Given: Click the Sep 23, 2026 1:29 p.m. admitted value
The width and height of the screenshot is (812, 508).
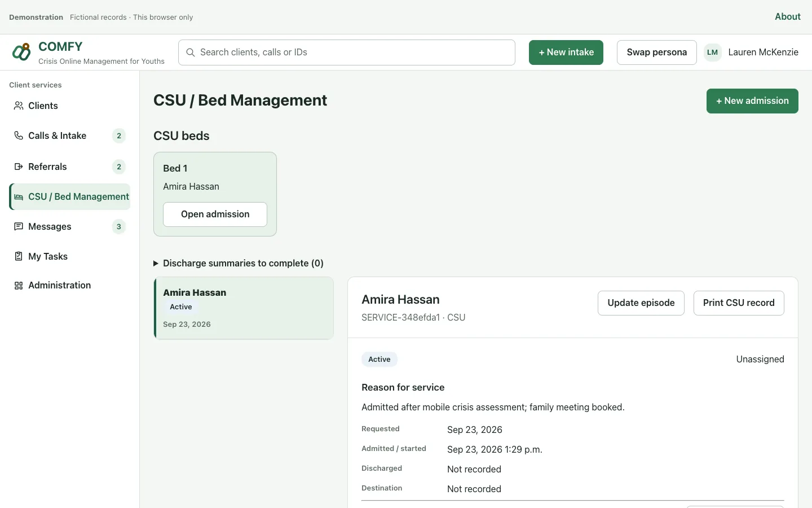Looking at the screenshot, I should click(x=495, y=450).
